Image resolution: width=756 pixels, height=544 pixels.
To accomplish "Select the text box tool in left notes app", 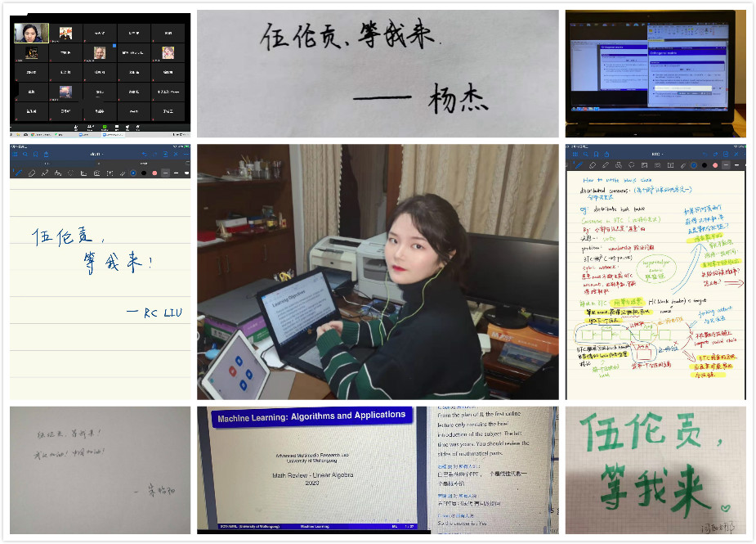I will pos(110,173).
